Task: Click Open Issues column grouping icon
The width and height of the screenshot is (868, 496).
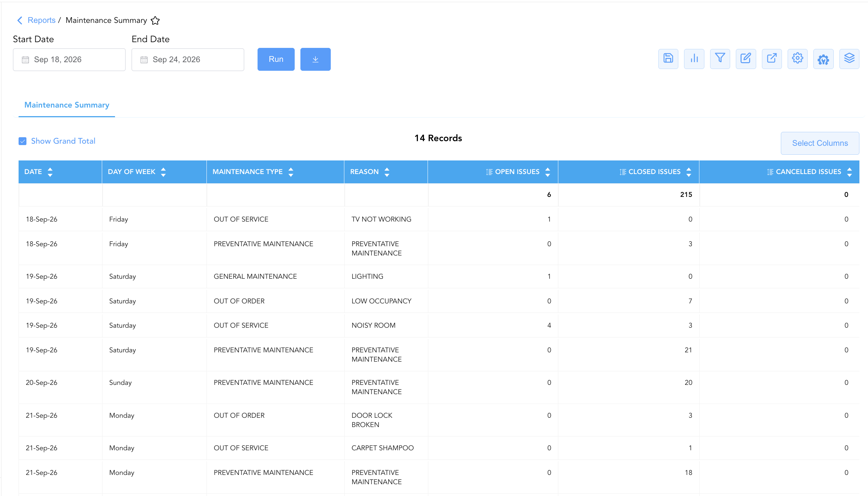Action: 489,172
